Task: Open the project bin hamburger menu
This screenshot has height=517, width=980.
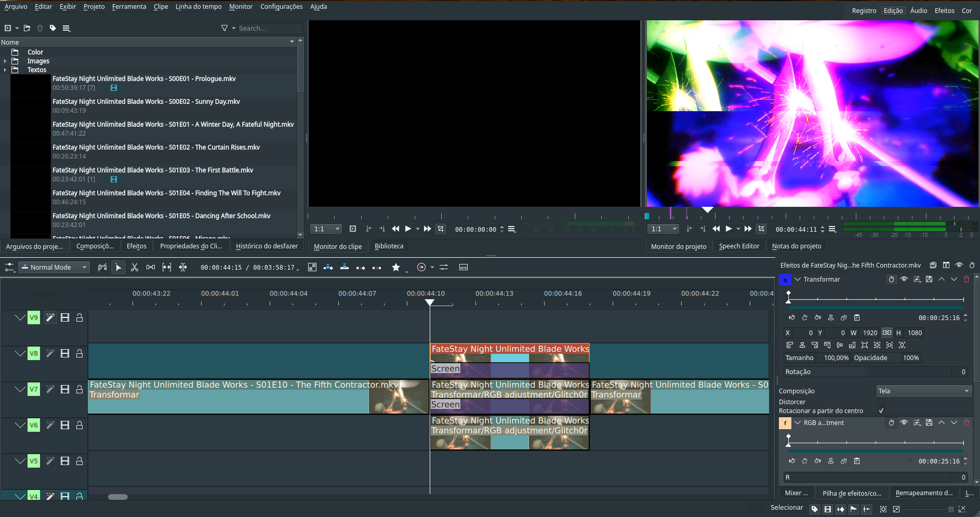Action: 67,28
